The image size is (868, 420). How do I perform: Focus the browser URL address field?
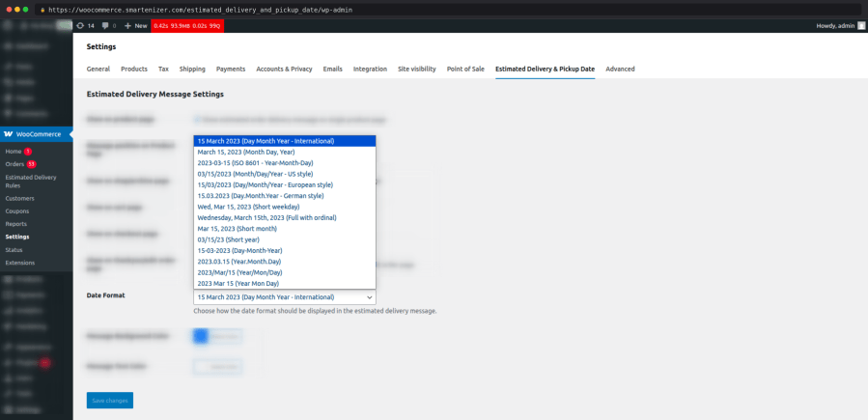point(448,10)
